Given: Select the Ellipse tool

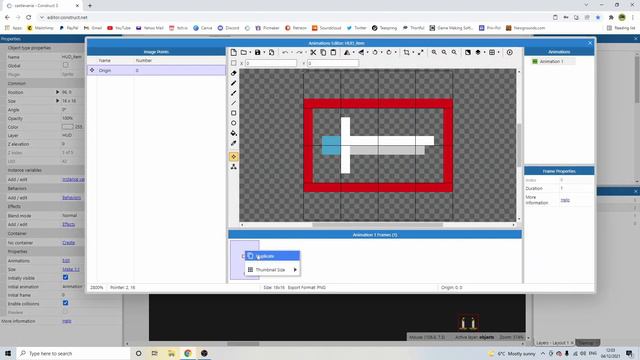Looking at the screenshot, I should [x=233, y=123].
